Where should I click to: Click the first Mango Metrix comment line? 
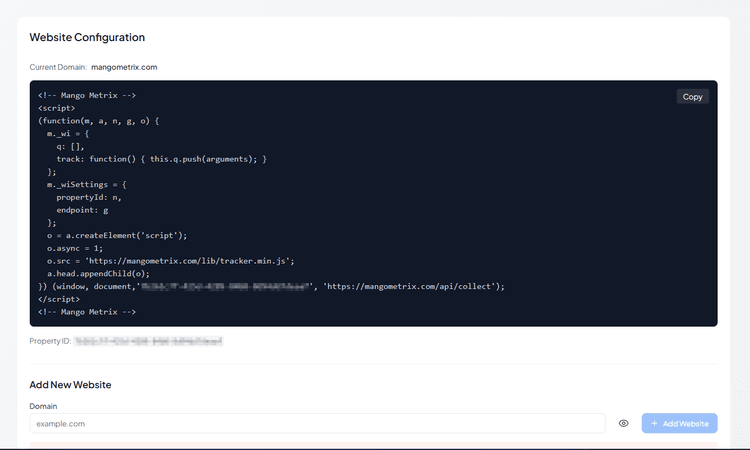[87, 96]
